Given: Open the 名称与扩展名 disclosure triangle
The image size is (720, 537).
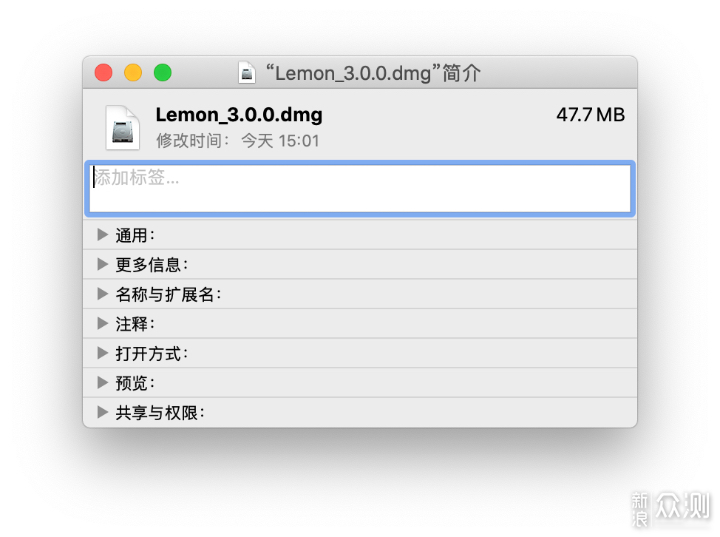Looking at the screenshot, I should [102, 294].
